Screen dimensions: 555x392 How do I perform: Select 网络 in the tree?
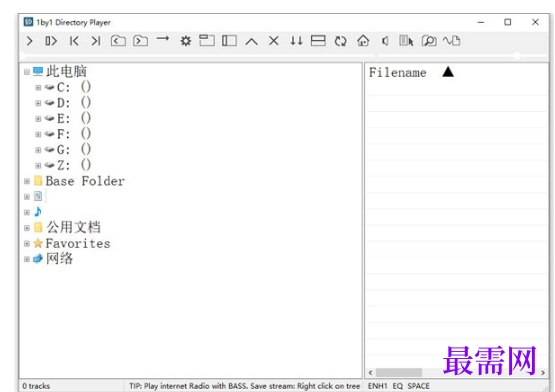(59, 259)
